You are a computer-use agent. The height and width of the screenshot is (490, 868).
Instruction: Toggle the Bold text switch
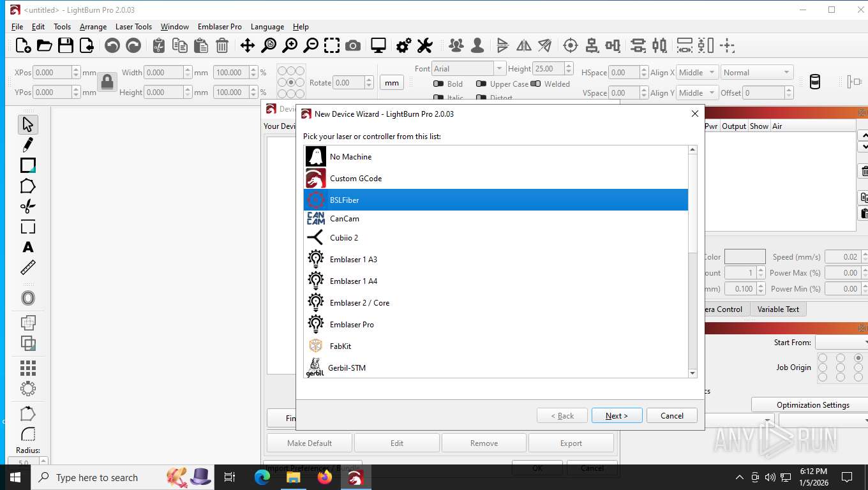tap(438, 84)
